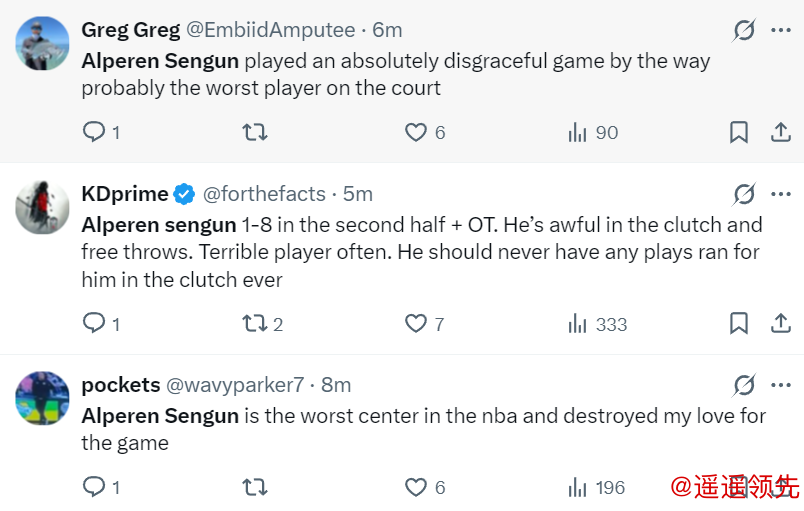Bookmark Greg Greg's tweet
804x511 pixels.
[739, 132]
